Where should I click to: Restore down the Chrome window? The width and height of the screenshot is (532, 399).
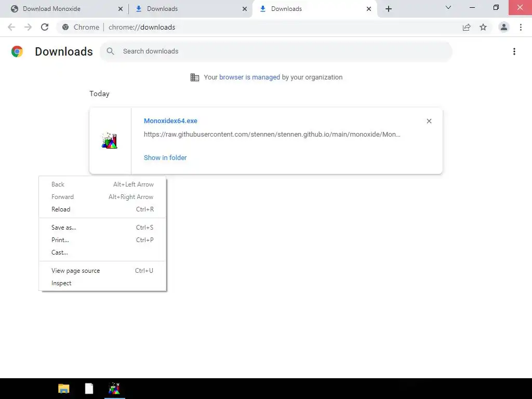coord(496,7)
